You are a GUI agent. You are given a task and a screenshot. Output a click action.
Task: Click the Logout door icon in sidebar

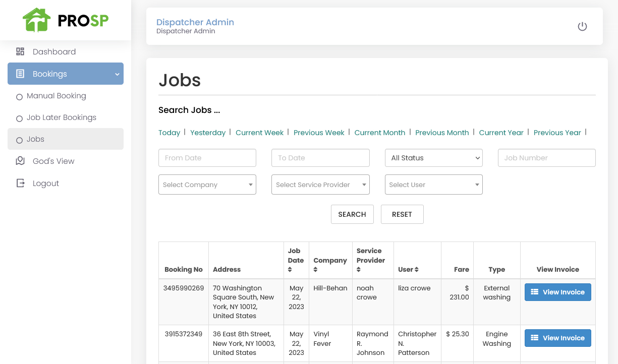[20, 183]
